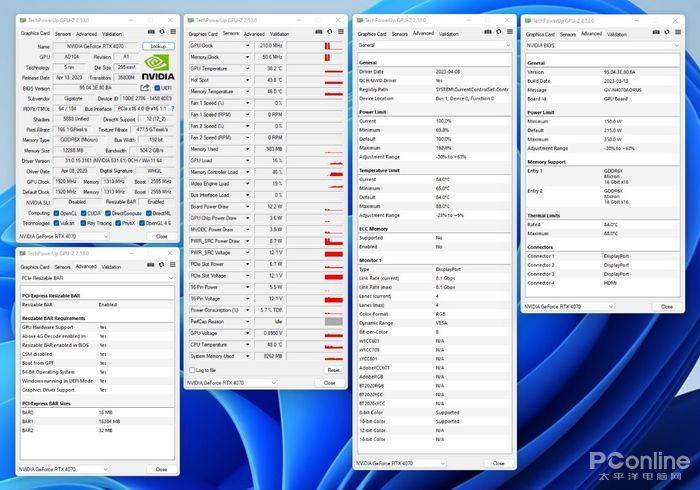Switch to Sensors tab in Graphics Card window
Viewport: 700px width, 490px height.
tap(63, 34)
